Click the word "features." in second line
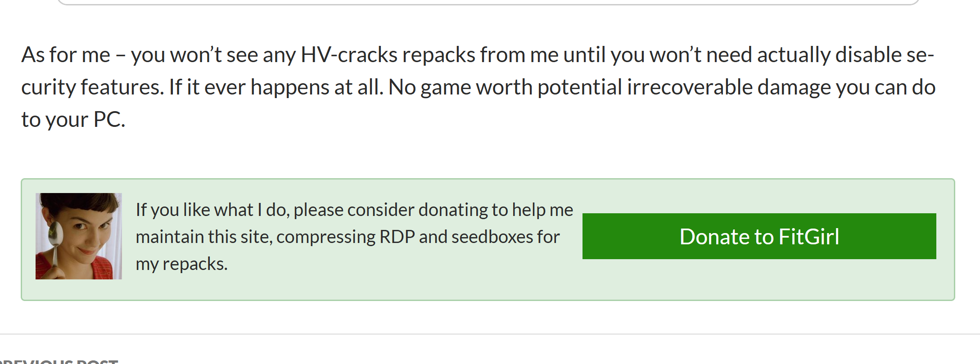Screen dimensions: 980x364 (x=122, y=87)
